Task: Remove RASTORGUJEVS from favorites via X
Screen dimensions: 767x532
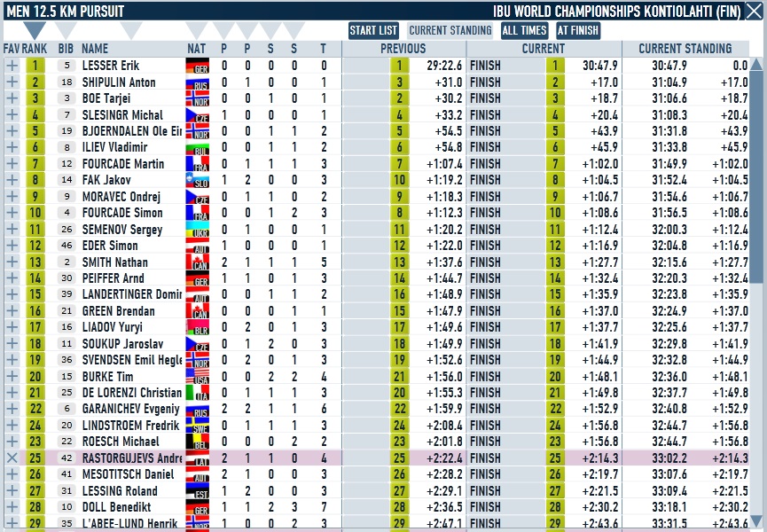Action: pos(12,458)
